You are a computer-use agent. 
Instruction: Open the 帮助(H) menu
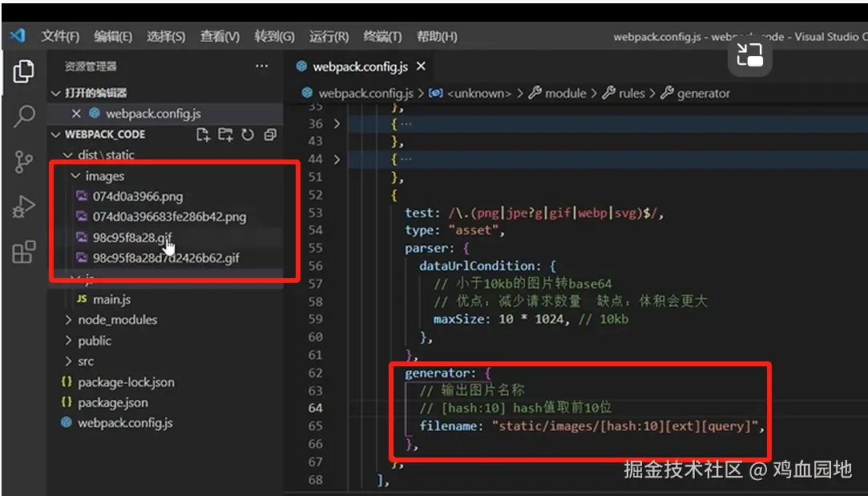437,37
